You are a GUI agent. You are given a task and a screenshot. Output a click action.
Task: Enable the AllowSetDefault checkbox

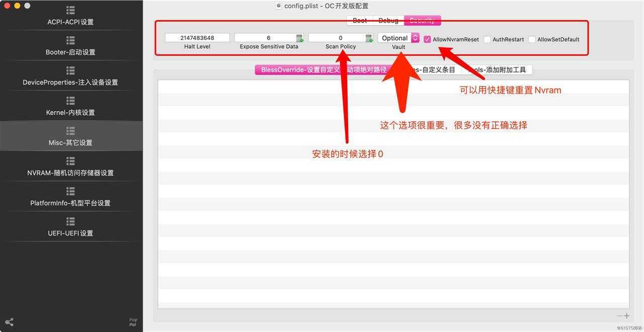point(532,39)
